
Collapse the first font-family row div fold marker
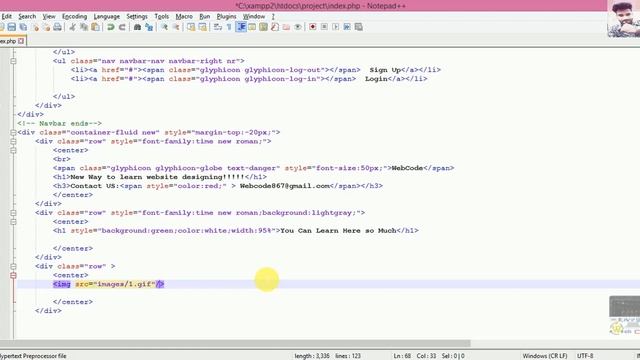pos(13,141)
